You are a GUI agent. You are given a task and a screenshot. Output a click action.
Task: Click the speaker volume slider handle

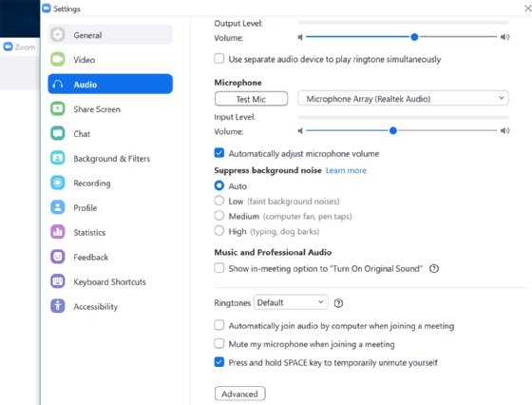(414, 37)
